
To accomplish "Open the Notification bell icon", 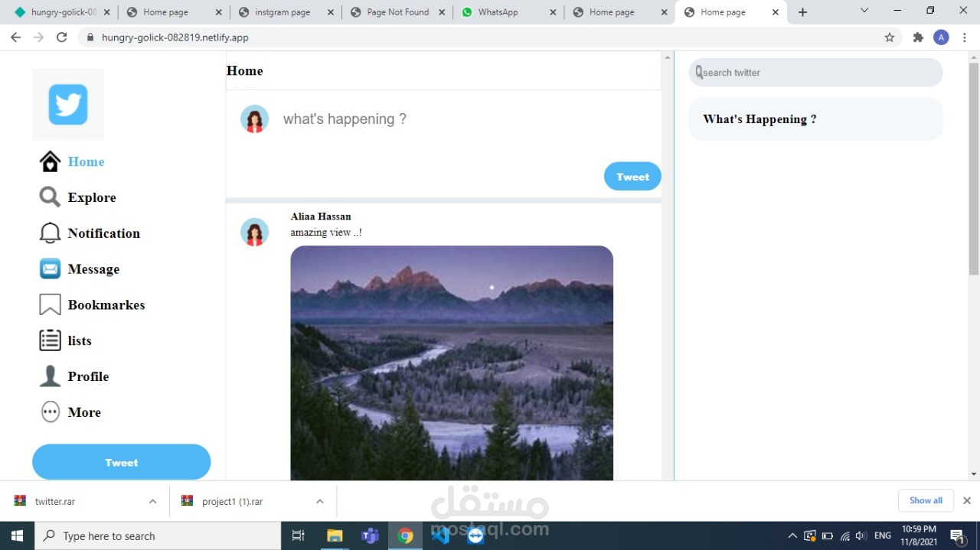I will coord(49,233).
